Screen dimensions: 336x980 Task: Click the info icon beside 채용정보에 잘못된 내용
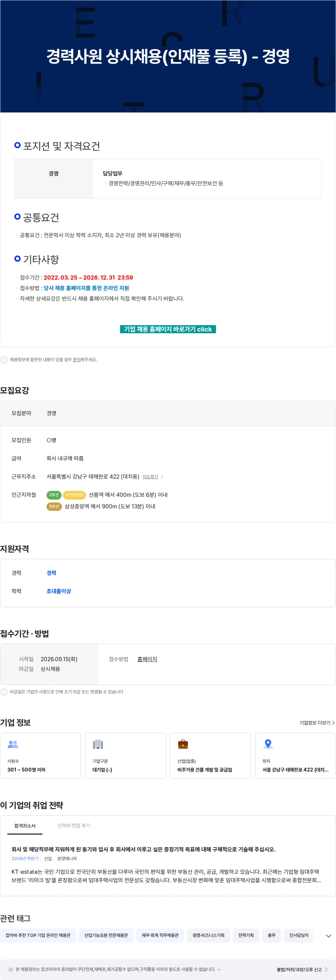[4, 359]
